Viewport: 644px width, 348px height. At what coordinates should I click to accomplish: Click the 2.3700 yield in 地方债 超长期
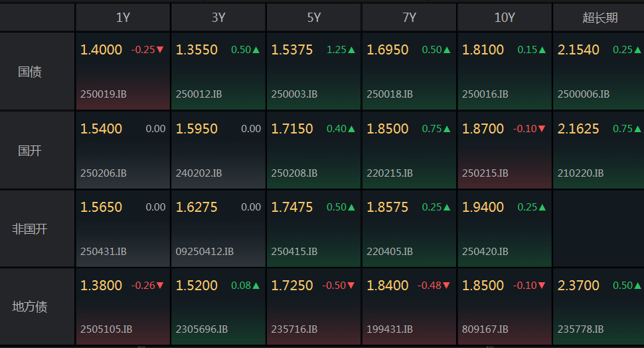(578, 286)
